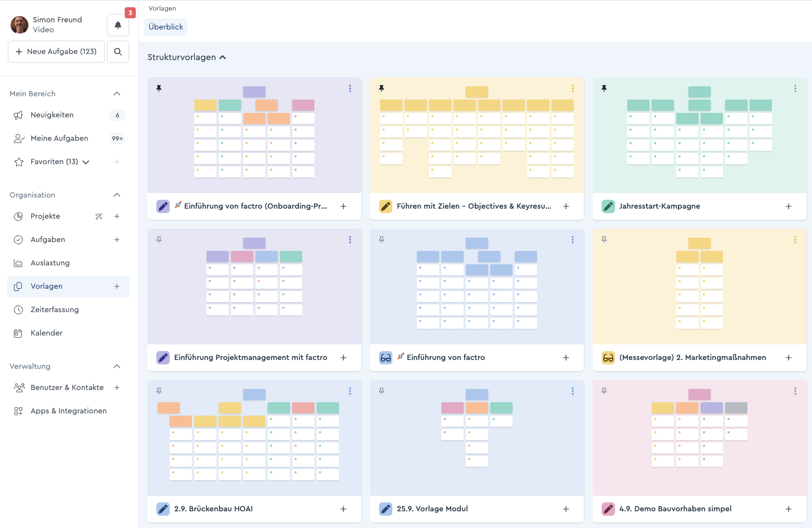
Task: Open the 25.9. Vorlage Modul template title
Action: click(432, 509)
